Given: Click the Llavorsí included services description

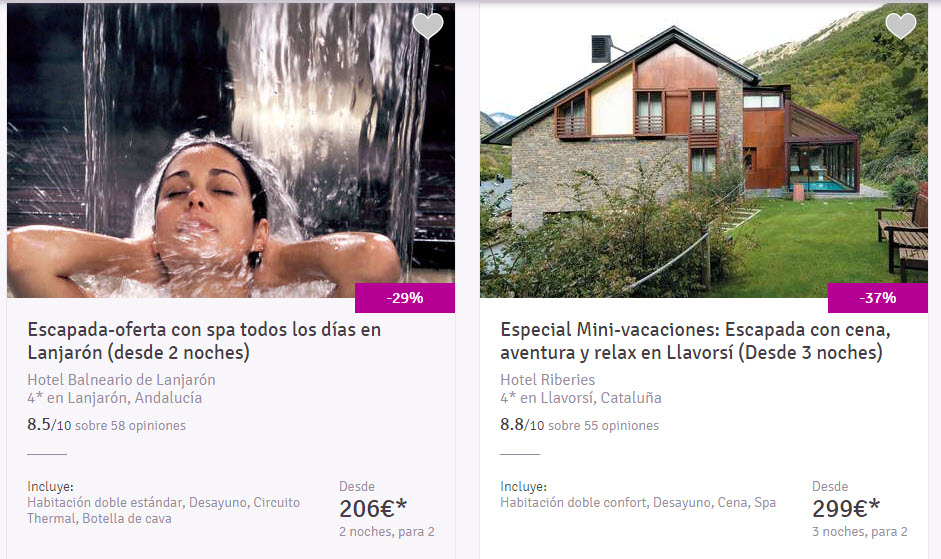Looking at the screenshot, I should click(x=638, y=503).
